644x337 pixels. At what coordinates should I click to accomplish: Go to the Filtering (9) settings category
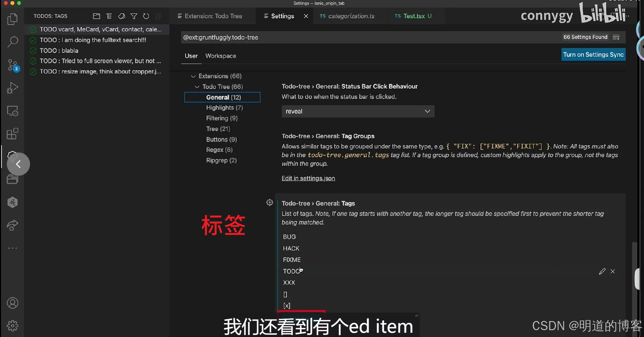222,118
